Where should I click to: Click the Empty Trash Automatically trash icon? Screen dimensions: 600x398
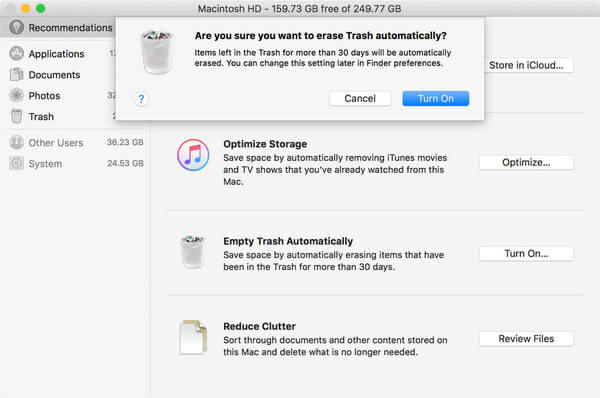click(x=193, y=252)
